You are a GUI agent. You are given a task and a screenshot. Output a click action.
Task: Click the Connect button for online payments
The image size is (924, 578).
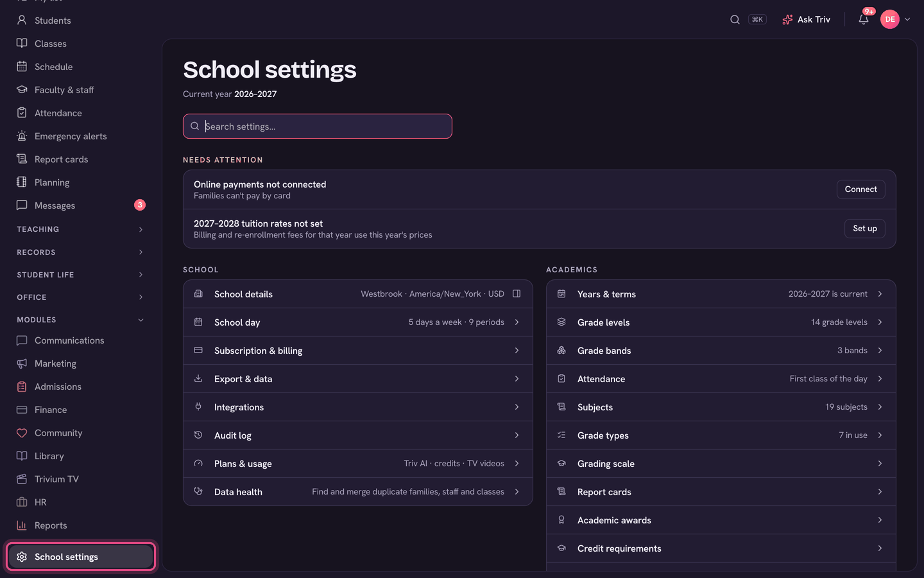[x=860, y=189]
